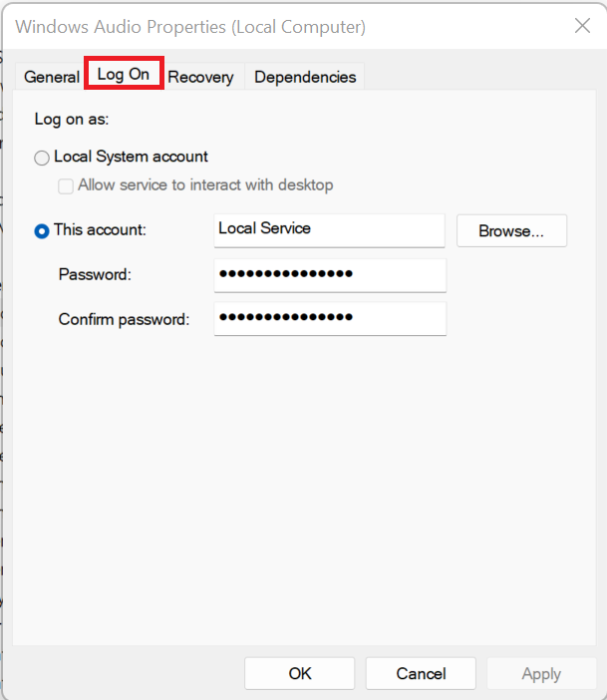Select the Log On tab
The image size is (607, 700).
pos(124,76)
